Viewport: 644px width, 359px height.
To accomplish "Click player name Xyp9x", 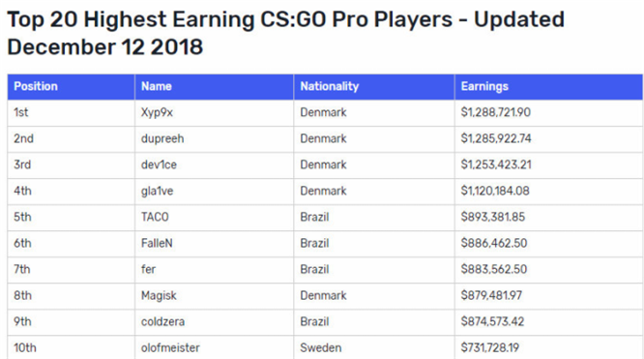I will (x=157, y=112).
